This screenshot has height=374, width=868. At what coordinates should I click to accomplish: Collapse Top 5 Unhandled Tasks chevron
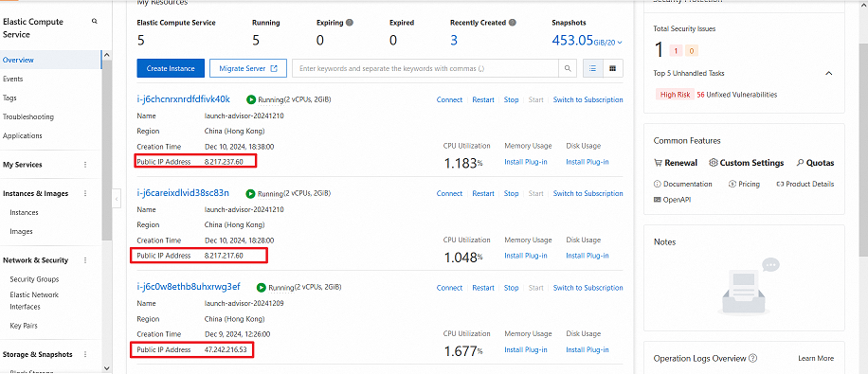[829, 73]
